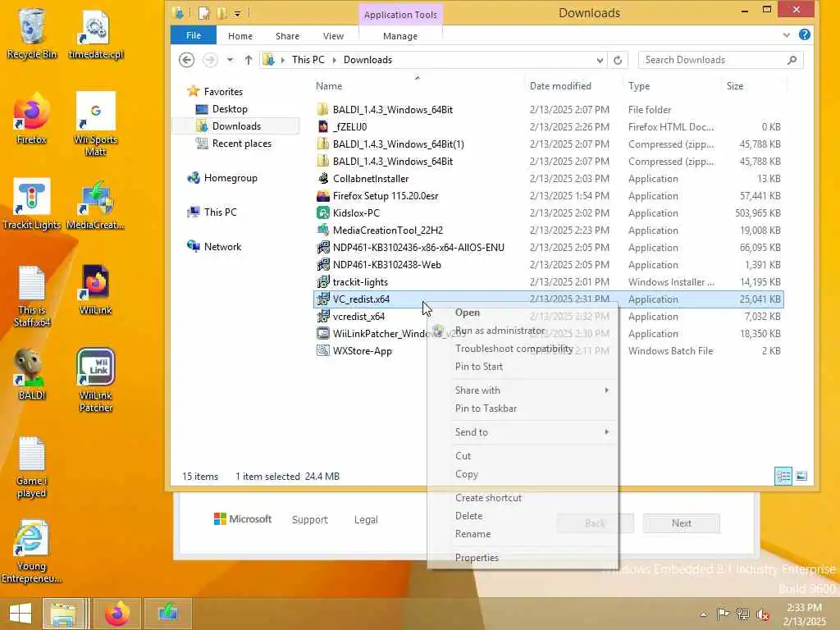840x630 pixels.
Task: Choose Open in context menu
Action: 523,313
